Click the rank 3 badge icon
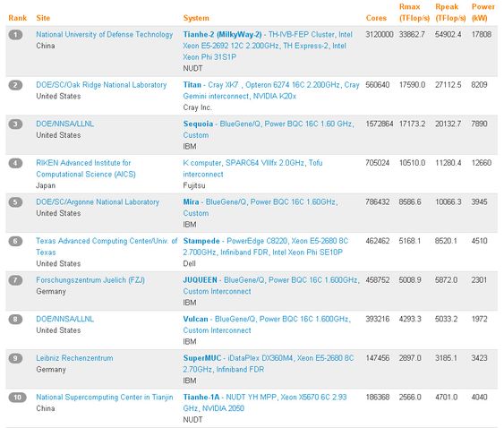Screen dimensions: 504x428 click(15, 124)
